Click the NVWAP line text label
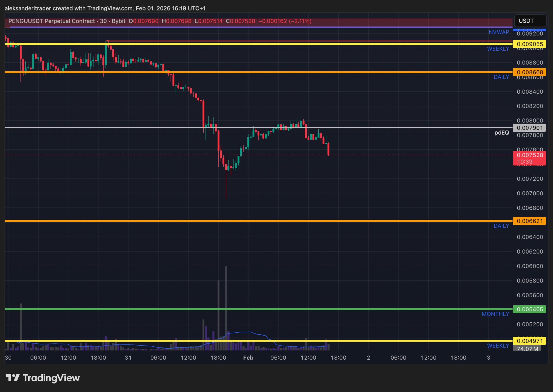This screenshot has height=392, width=553. pyautogui.click(x=498, y=32)
